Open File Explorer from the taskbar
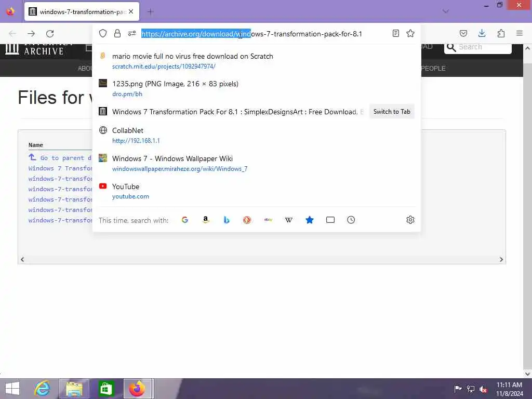The width and height of the screenshot is (532, 399). coord(74,389)
